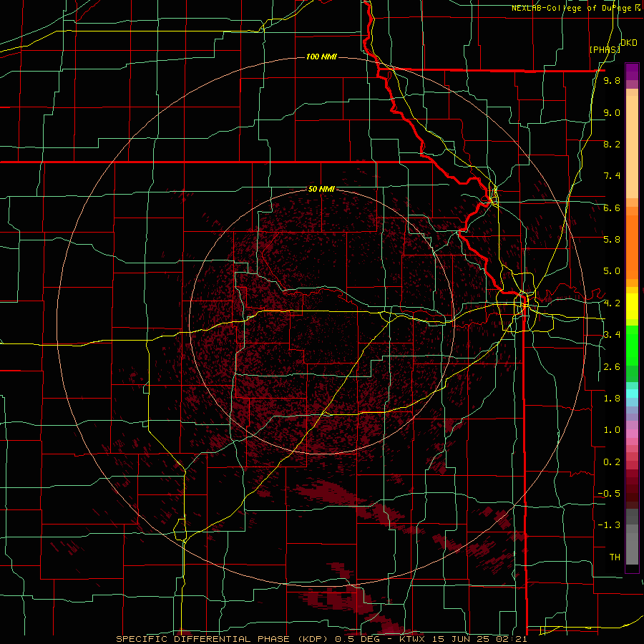Click the 1.0 value on the color scale
644x644 pixels.
coord(612,430)
